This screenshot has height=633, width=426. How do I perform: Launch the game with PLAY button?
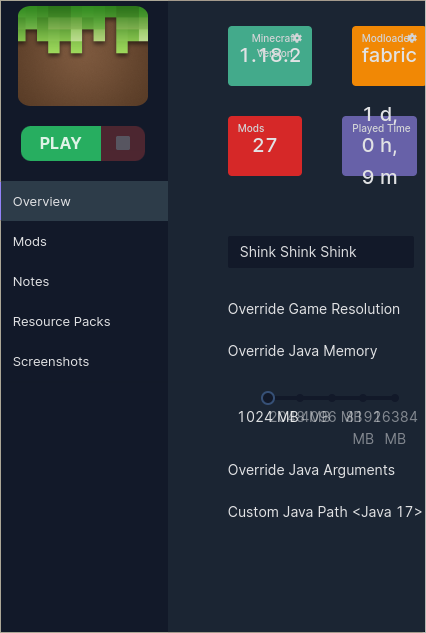pos(61,143)
